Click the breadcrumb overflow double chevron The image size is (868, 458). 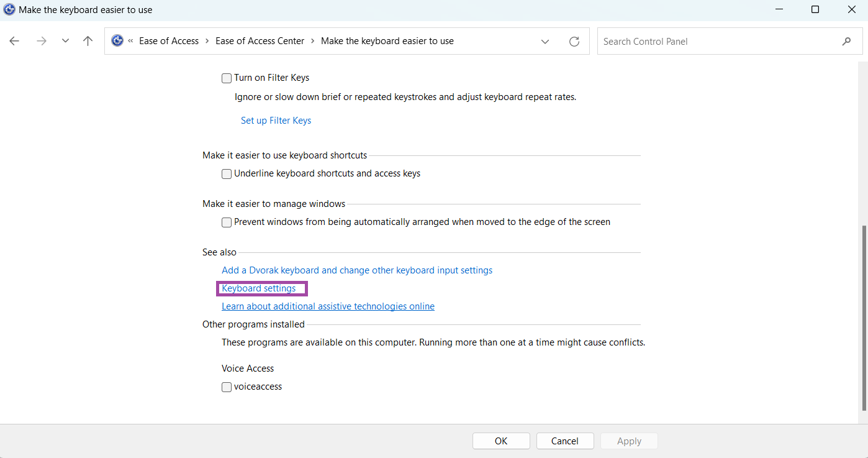131,41
